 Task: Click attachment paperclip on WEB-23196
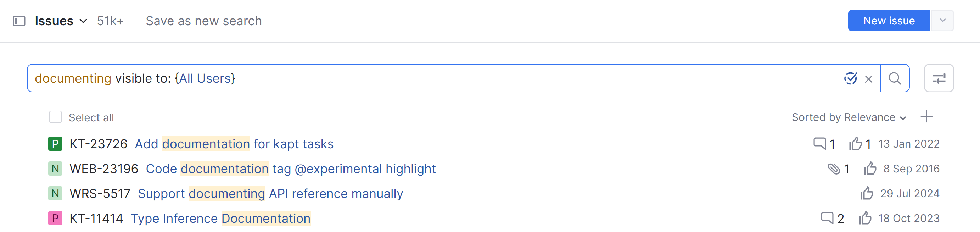click(834, 169)
